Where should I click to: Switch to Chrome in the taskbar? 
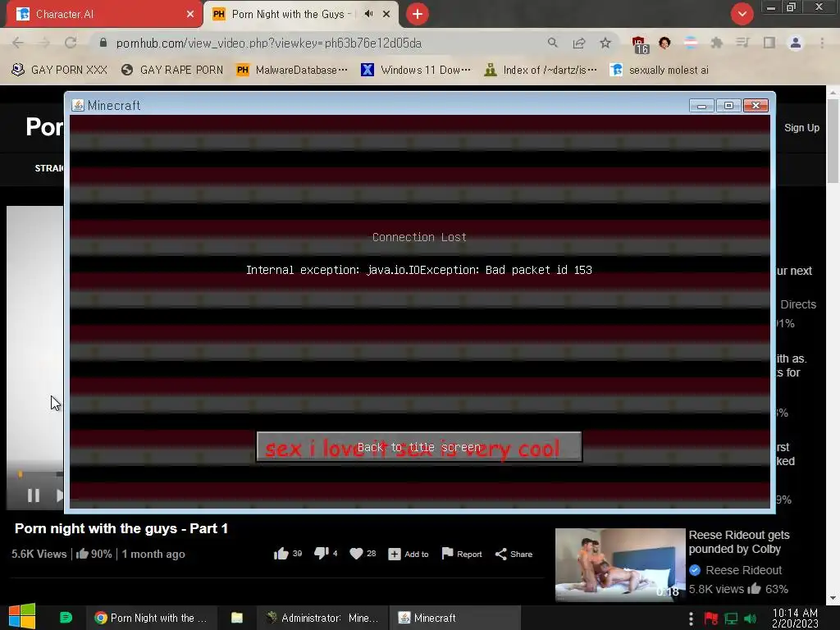151,618
